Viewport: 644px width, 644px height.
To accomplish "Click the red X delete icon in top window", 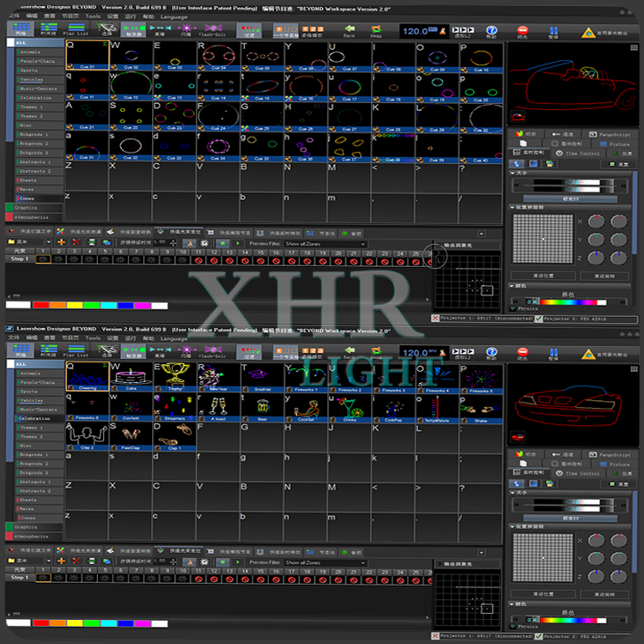I will (x=76, y=242).
